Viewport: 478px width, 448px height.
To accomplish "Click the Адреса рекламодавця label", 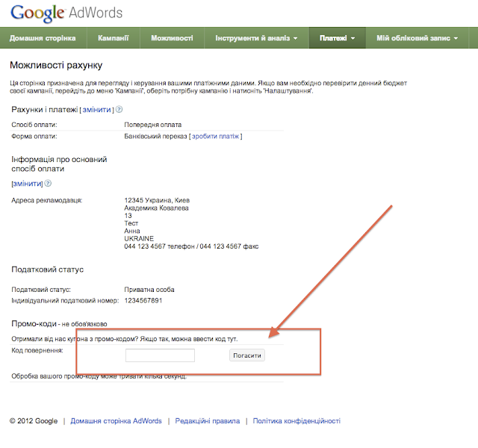I will 46,200.
